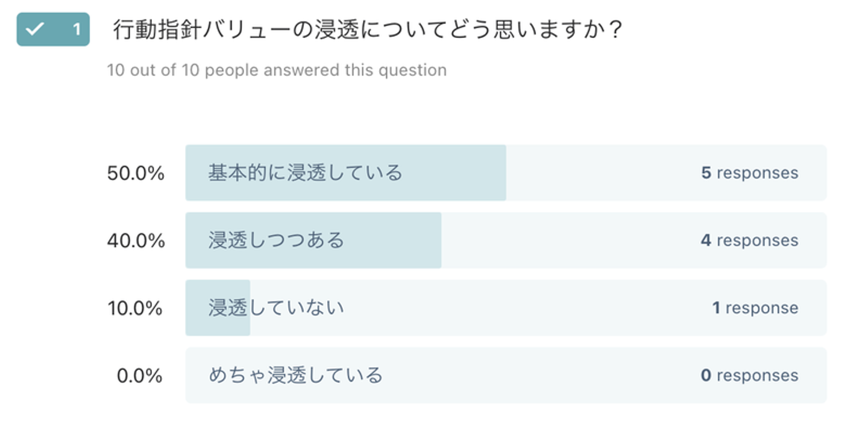Open the "4 responses" count

tap(749, 241)
